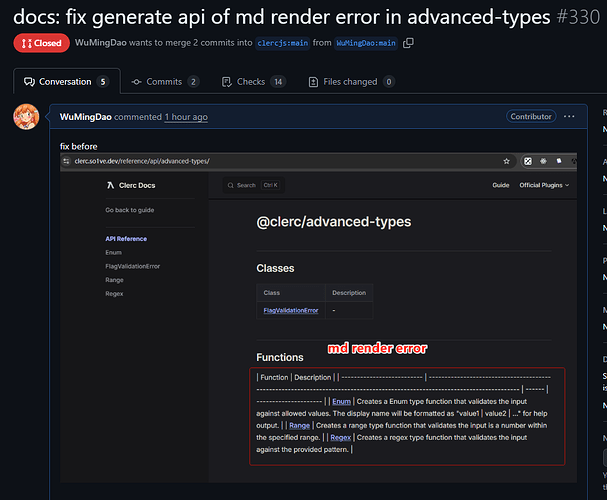Click the FlagValidationError class link
Screen dimensions: 607x500
291,310
